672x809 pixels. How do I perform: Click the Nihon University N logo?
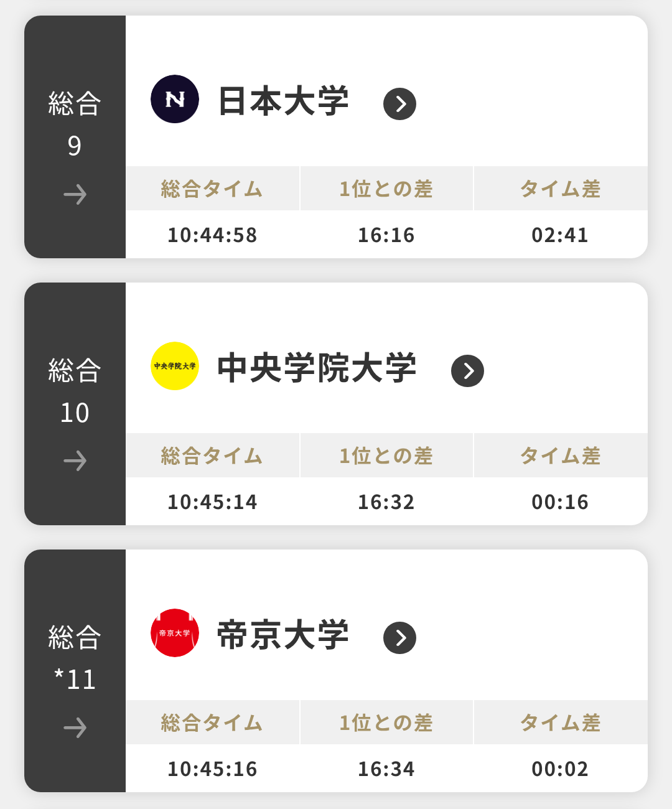pyautogui.click(x=175, y=100)
